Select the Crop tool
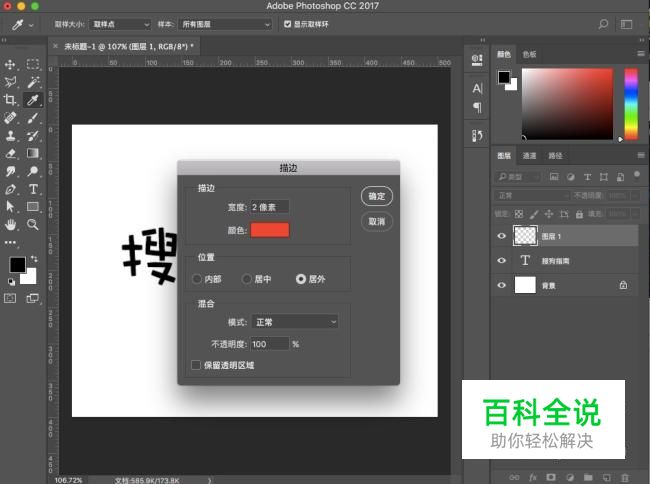The width and height of the screenshot is (650, 484). click(10, 99)
